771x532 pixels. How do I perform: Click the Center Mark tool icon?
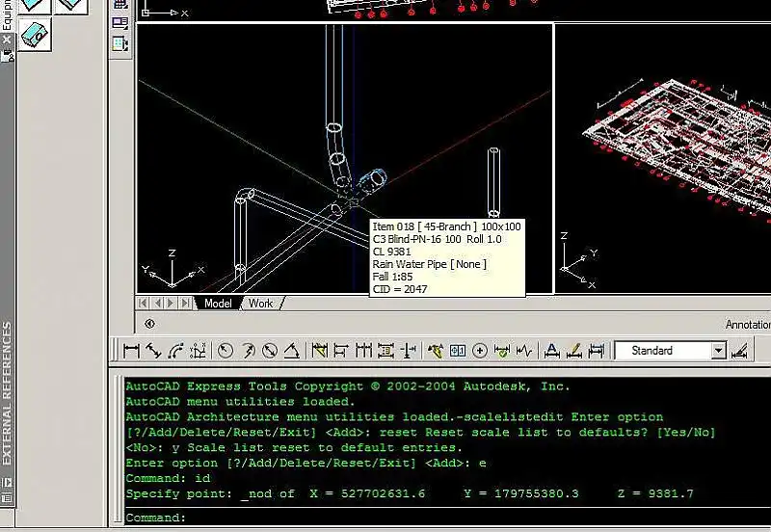pyautogui.click(x=480, y=351)
